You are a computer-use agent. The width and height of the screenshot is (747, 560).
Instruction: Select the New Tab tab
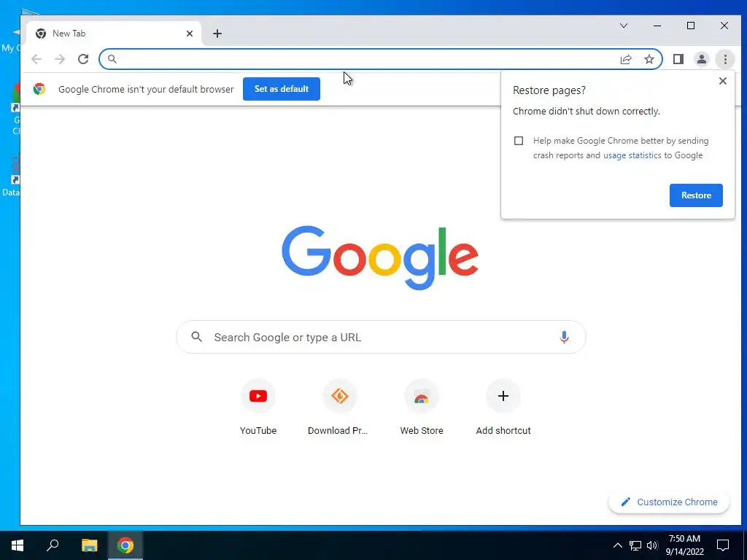[x=115, y=34]
